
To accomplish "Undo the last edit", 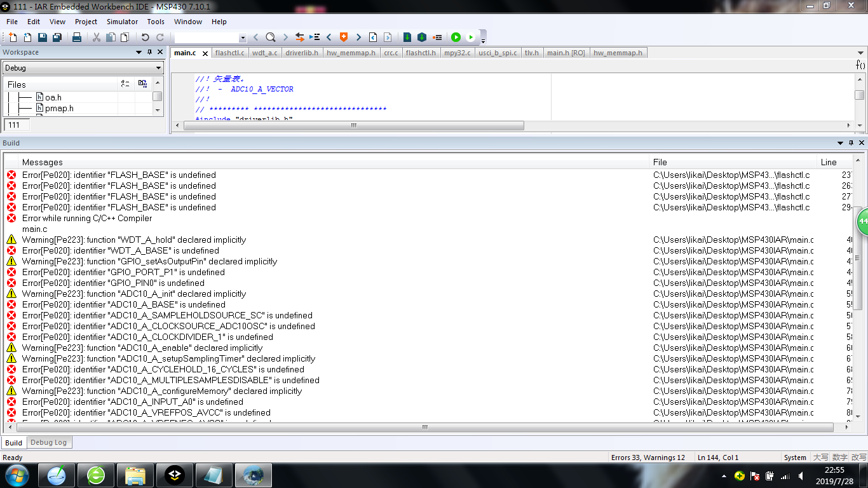I will coord(145,37).
